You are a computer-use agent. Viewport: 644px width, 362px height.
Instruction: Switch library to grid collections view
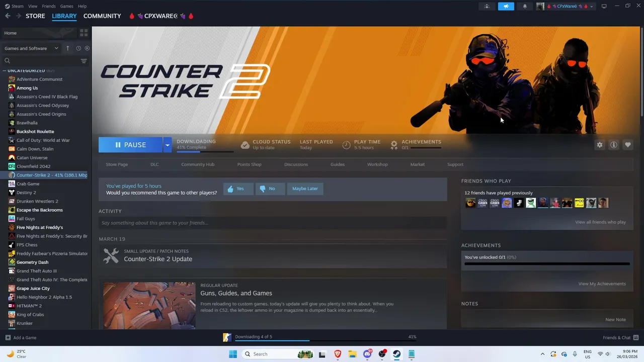[x=84, y=33]
